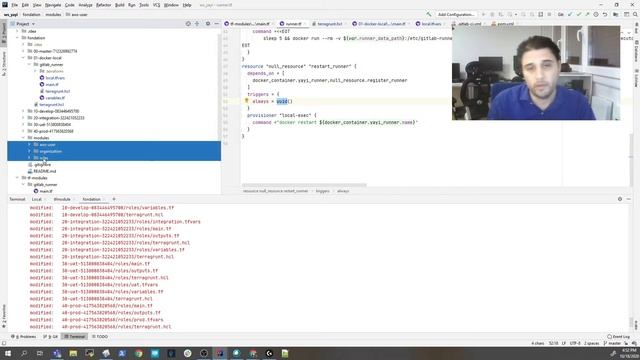Open the Project tool window side tab

coord(4,33)
